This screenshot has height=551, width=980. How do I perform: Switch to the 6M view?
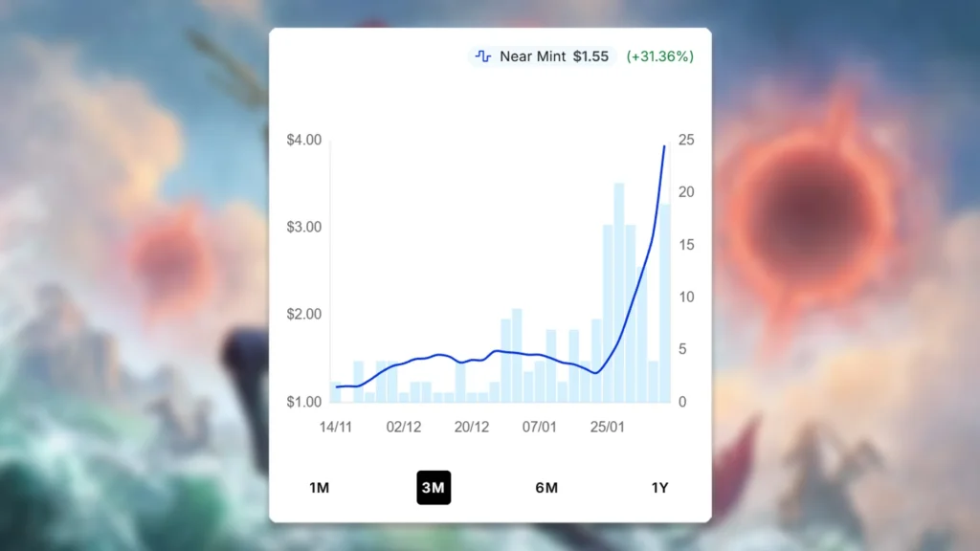click(x=546, y=488)
